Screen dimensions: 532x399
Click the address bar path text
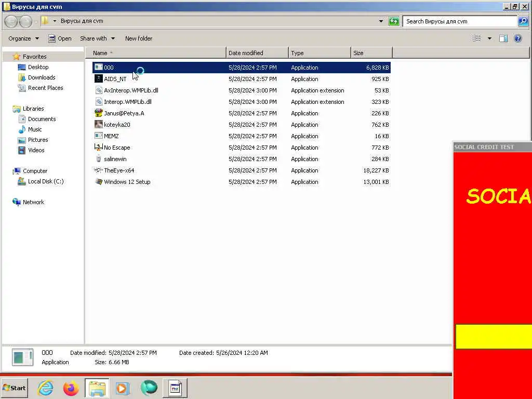tap(82, 21)
